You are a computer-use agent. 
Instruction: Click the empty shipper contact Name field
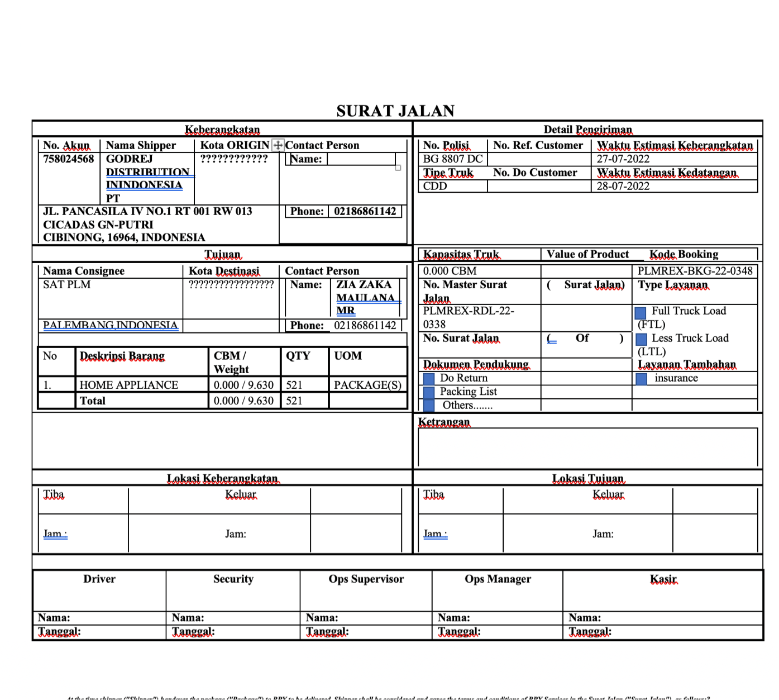pyautogui.click(x=361, y=159)
